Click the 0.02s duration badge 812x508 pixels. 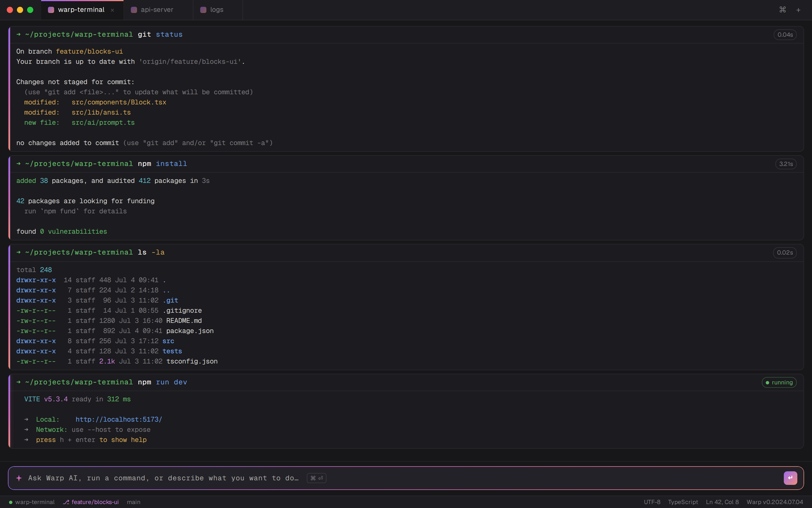click(785, 253)
